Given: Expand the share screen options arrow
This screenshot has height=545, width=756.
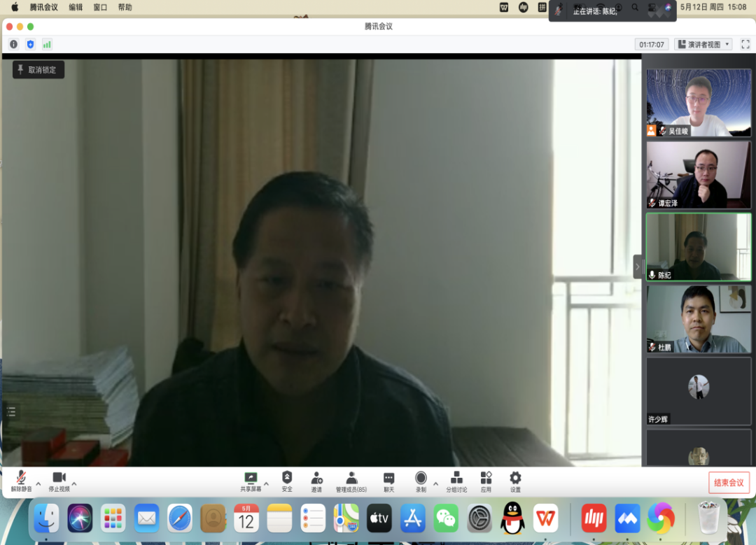Looking at the screenshot, I should click(266, 483).
